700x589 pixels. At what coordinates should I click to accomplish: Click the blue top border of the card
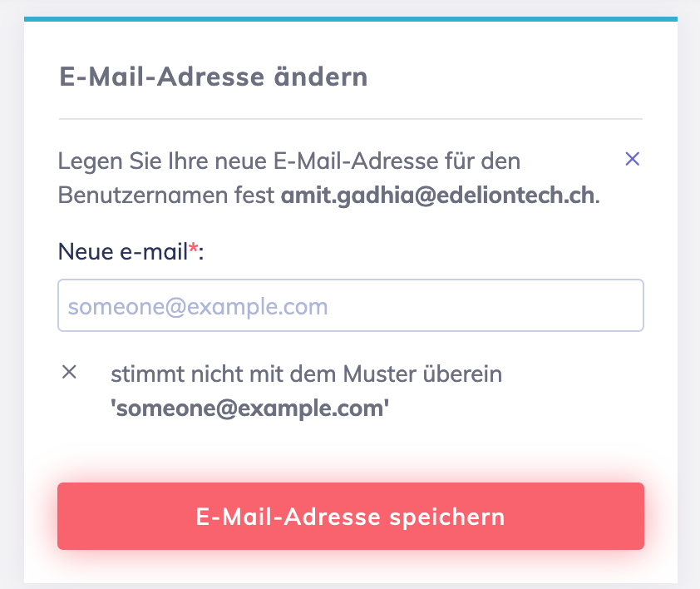click(350, 18)
